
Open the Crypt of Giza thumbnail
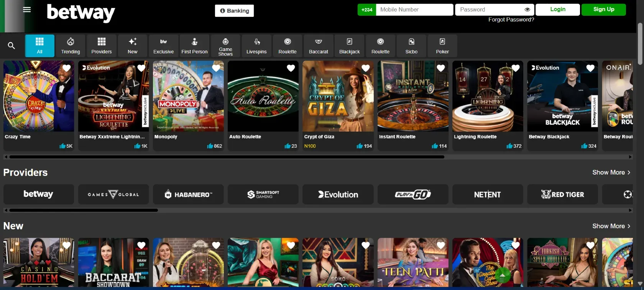point(338,96)
